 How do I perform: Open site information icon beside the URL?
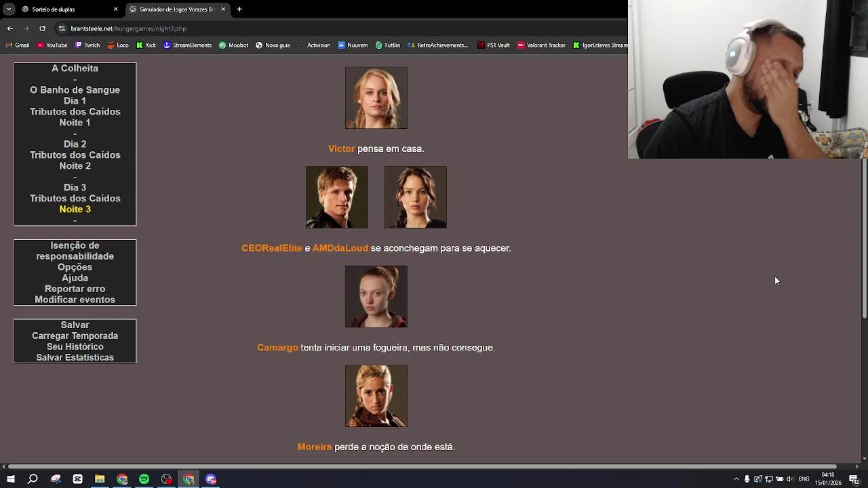[x=62, y=28]
